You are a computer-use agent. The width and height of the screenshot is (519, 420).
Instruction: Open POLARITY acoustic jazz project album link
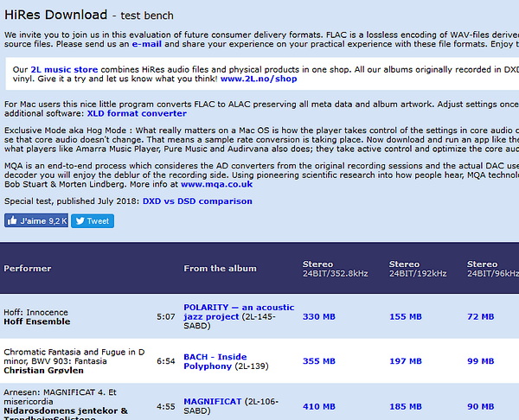(x=239, y=312)
